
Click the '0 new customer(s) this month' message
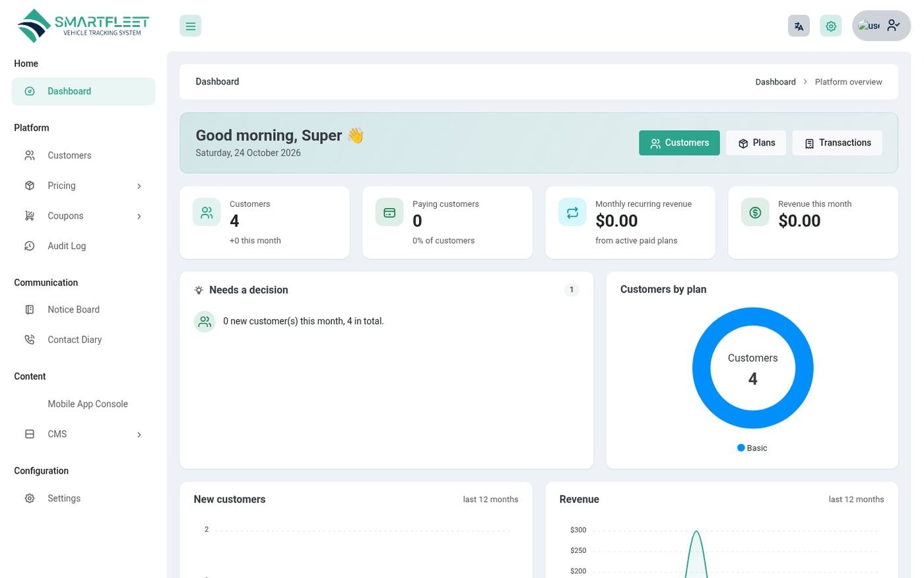(x=304, y=321)
